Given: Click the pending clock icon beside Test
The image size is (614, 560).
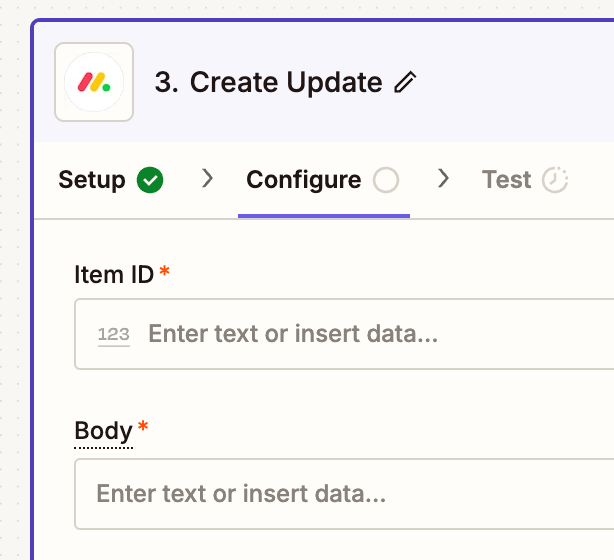Looking at the screenshot, I should [555, 180].
